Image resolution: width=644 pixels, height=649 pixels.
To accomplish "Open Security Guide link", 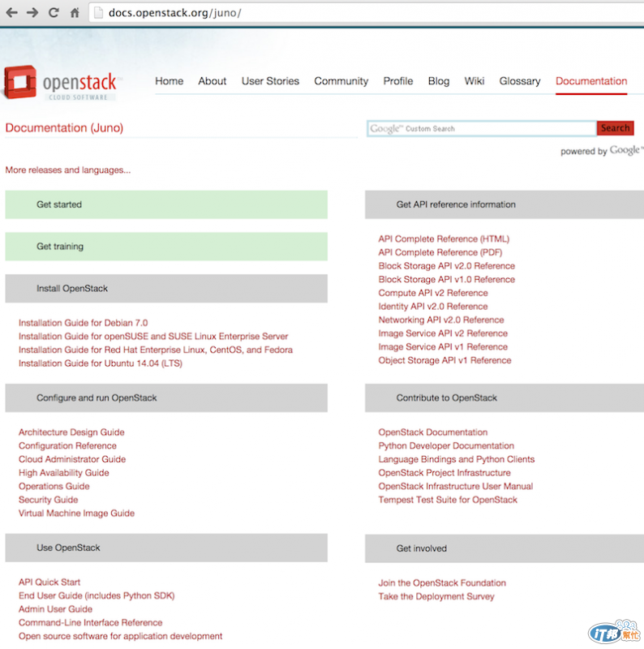I will pos(49,500).
